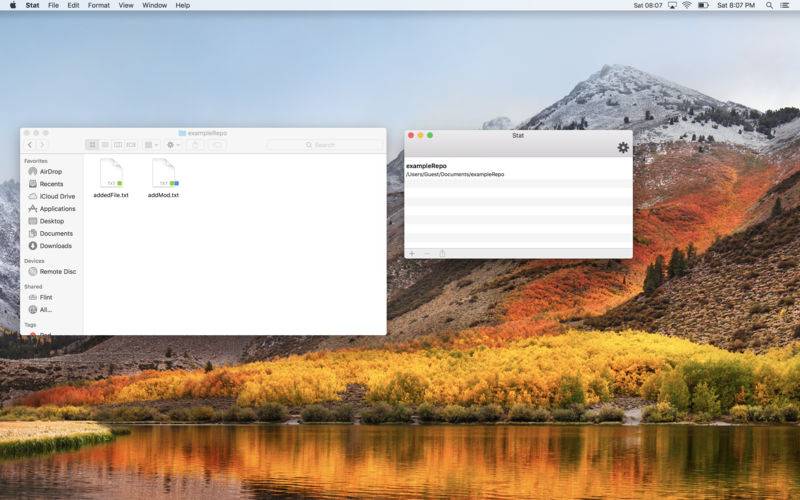Select Remote Disc under Devices
Screen dimensions: 800x500
(x=57, y=271)
